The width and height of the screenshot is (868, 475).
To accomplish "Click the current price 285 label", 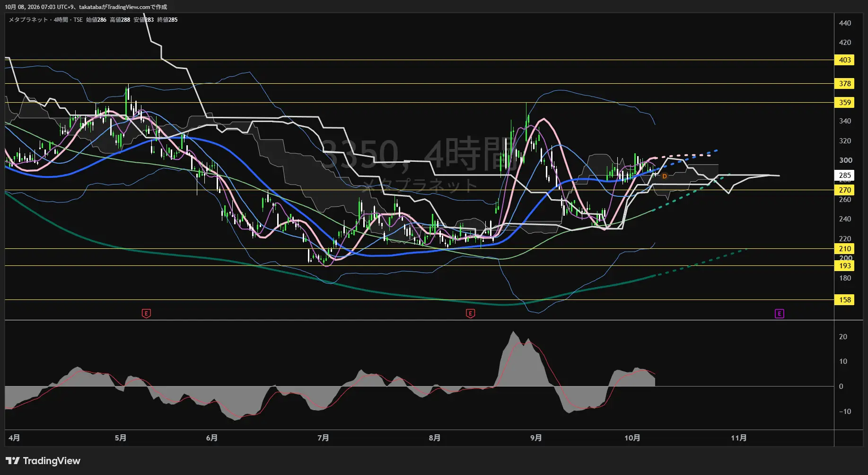I will coord(845,176).
